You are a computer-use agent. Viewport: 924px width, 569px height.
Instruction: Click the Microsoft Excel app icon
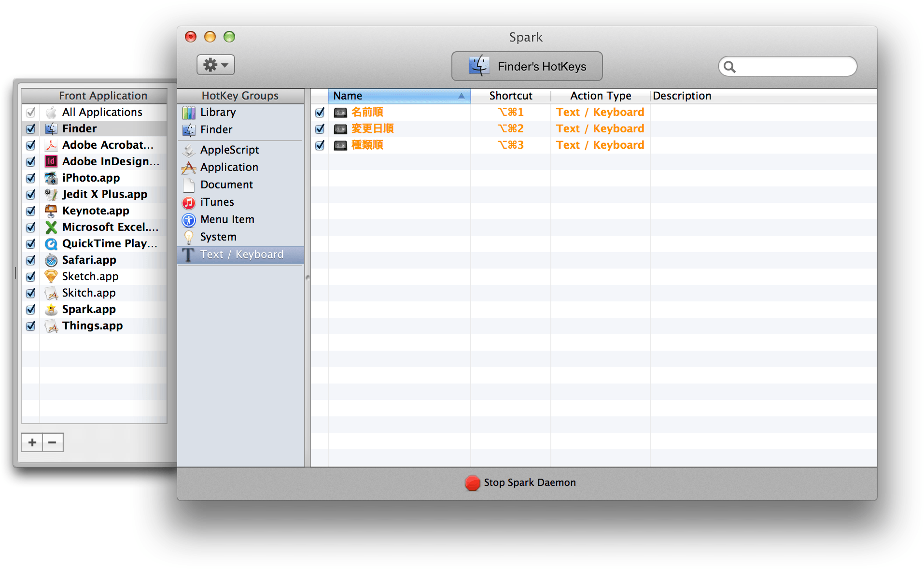[x=51, y=227]
